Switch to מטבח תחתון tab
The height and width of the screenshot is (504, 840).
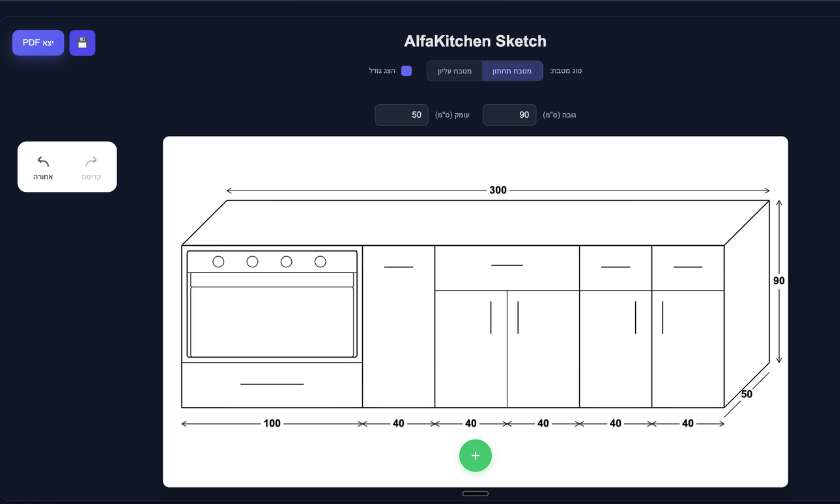point(512,71)
